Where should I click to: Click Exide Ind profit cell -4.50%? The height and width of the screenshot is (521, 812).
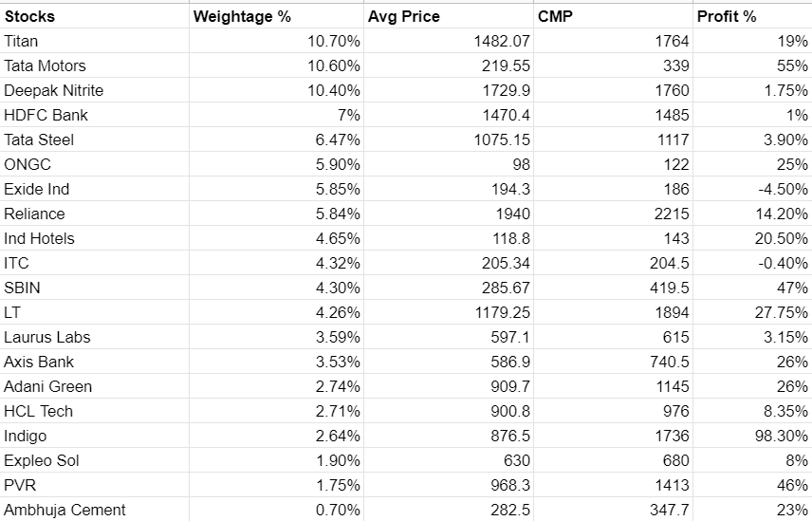752,189
